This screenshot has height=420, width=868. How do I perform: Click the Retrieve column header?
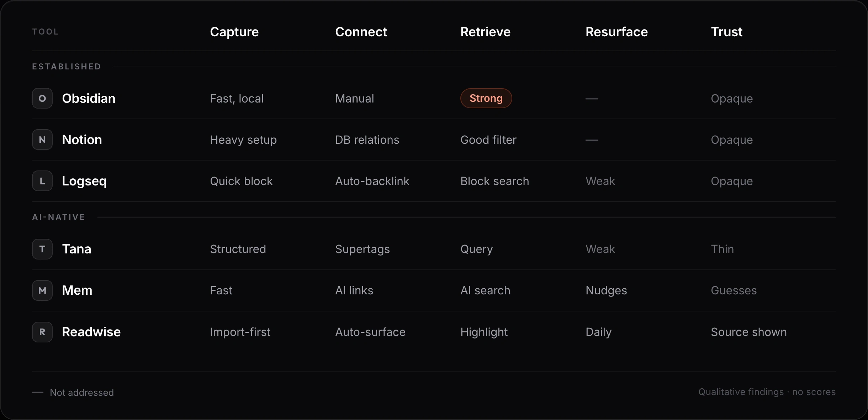[486, 32]
